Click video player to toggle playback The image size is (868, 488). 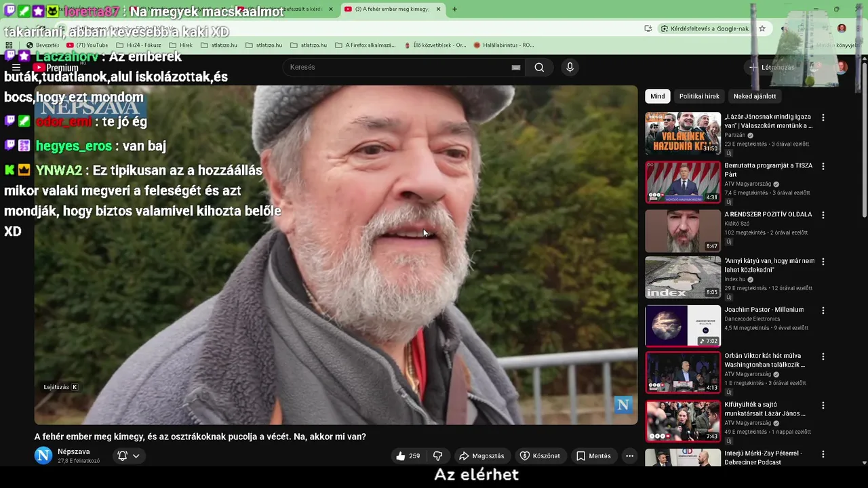[336, 255]
